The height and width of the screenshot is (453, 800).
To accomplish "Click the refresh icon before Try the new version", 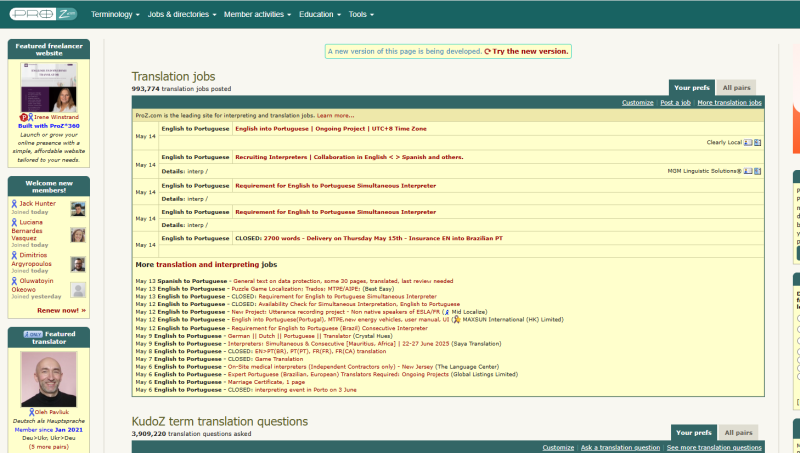I will pyautogui.click(x=487, y=52).
